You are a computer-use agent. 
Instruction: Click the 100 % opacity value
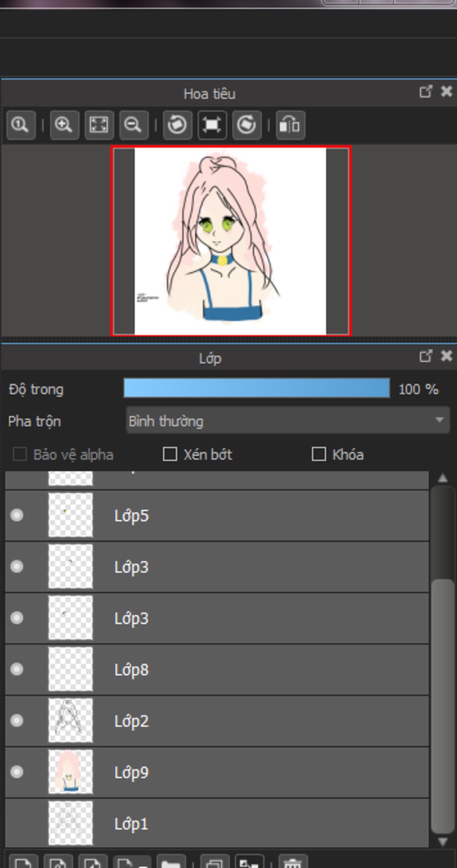(418, 389)
